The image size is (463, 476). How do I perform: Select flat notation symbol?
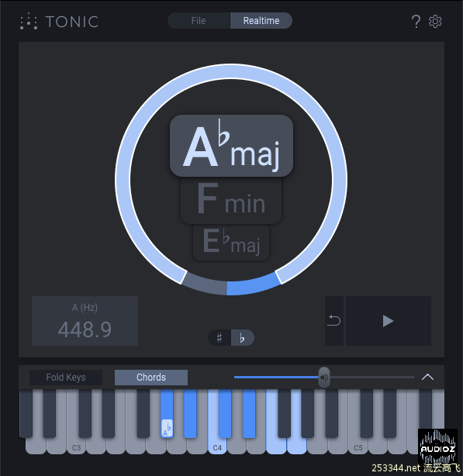click(242, 337)
